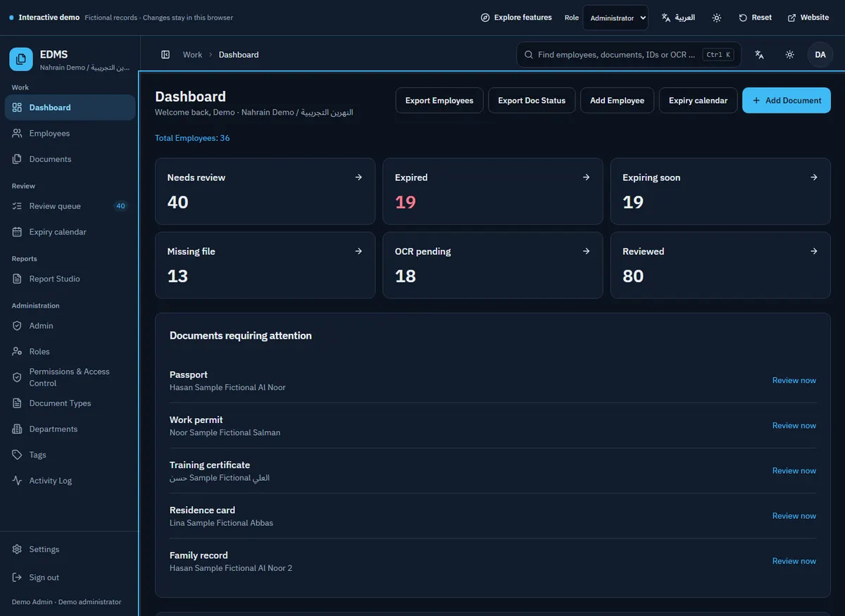The image size is (845, 616).
Task: Click the Total Employees: 36 text
Action: [x=192, y=138]
